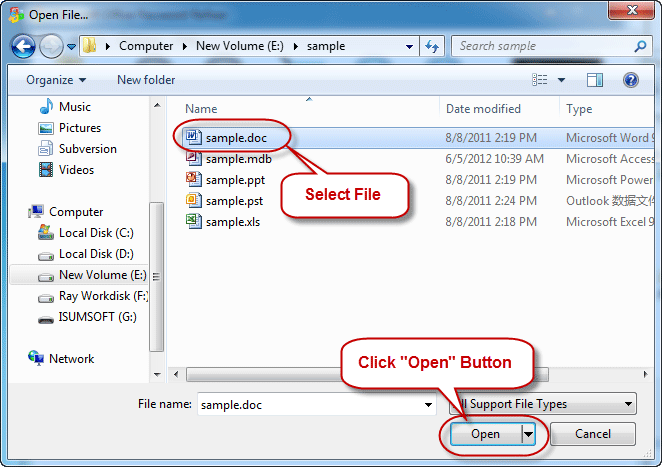
Task: Select the sample.mdb file
Action: pos(239,159)
